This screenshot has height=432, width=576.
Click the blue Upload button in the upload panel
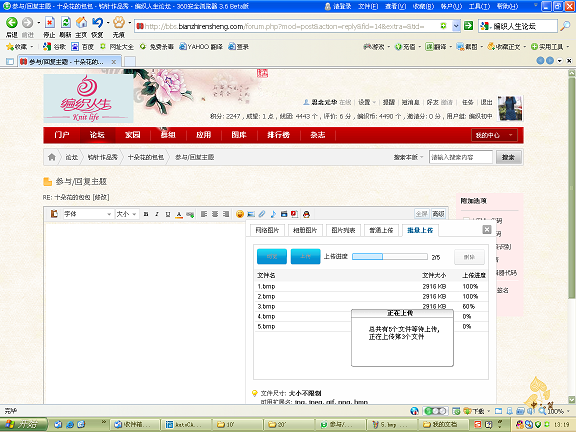(x=305, y=256)
